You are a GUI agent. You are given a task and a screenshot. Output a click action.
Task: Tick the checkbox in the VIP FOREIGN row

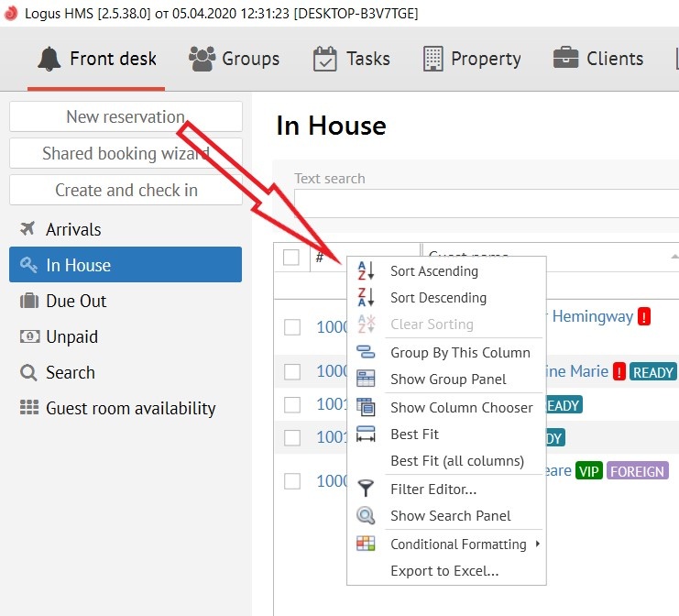[292, 481]
